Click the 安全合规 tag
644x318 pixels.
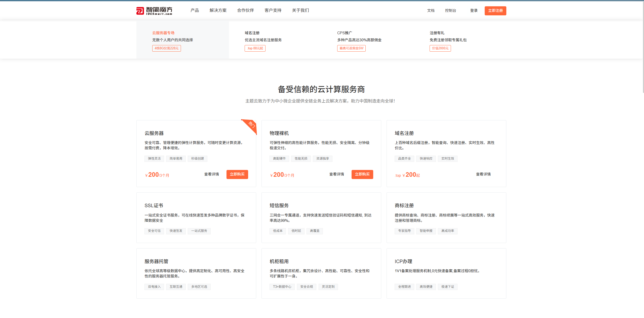307,287
